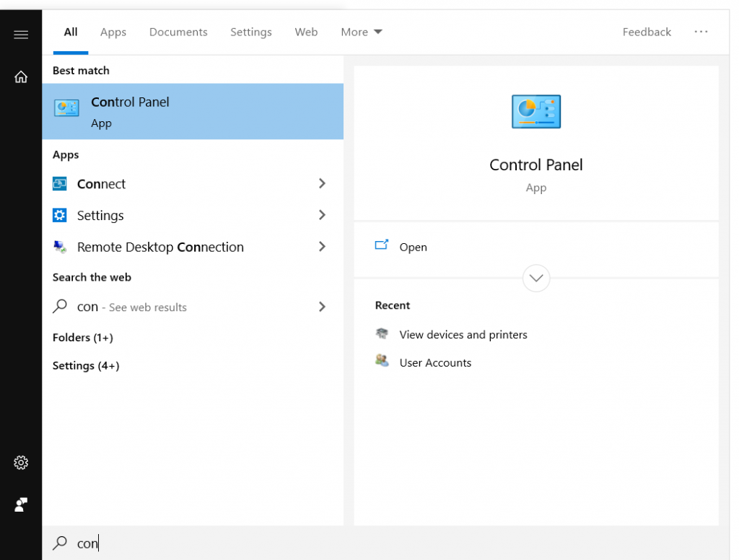The width and height of the screenshot is (739, 560).
Task: Go to the Home icon in the sidebar
Action: pos(21,76)
